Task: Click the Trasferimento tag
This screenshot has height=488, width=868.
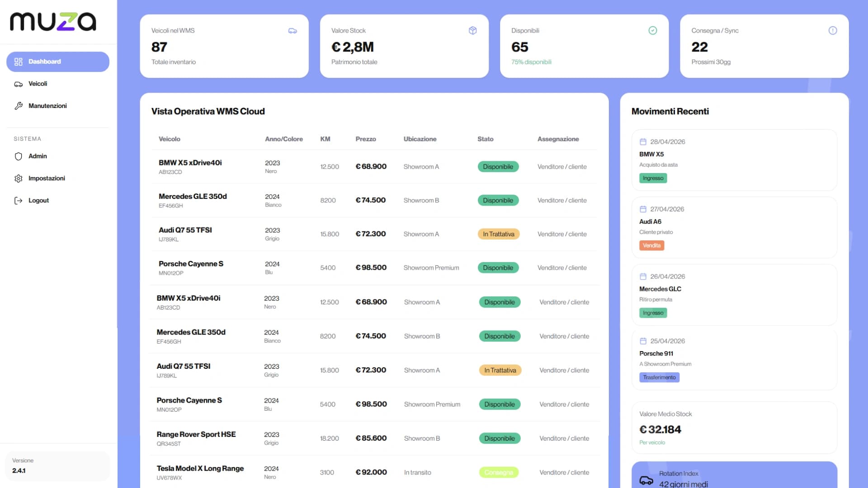Action: [x=659, y=377]
